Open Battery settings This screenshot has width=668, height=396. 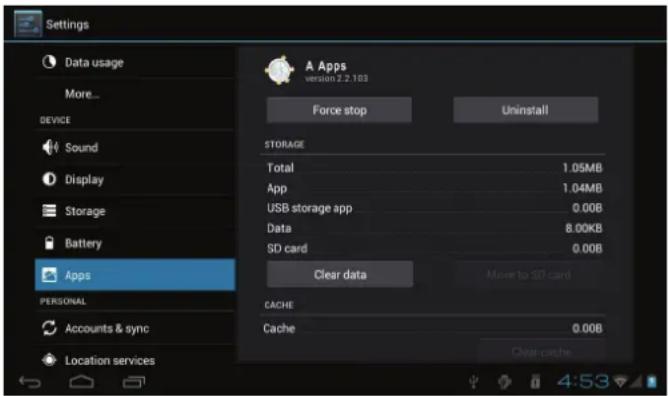click(135, 243)
